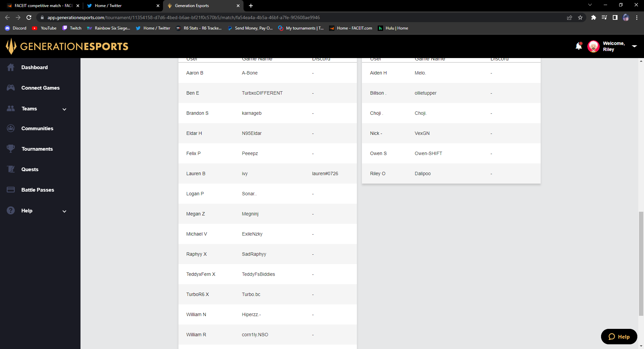
Task: Click the Communities icon in sidebar
Action: [11, 129]
